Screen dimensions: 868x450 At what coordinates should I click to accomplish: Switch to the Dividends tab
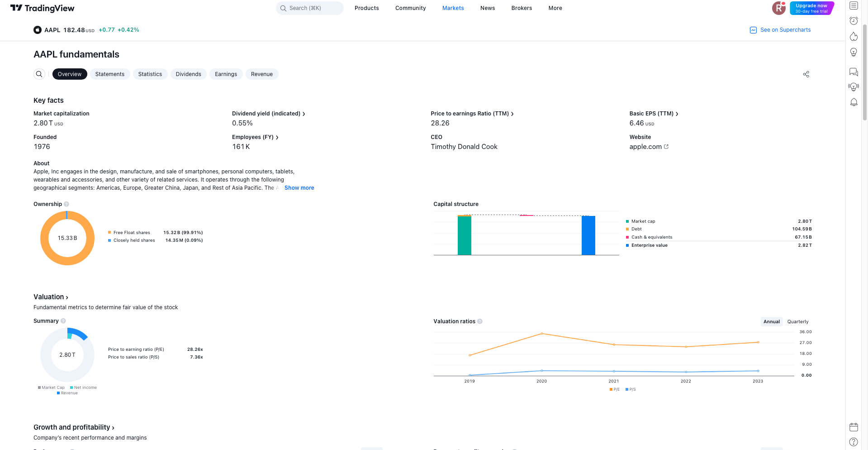[x=189, y=74]
